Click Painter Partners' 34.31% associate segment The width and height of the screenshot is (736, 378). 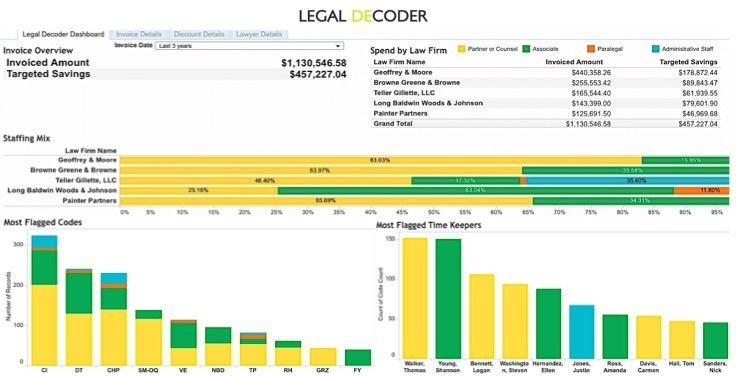point(631,201)
